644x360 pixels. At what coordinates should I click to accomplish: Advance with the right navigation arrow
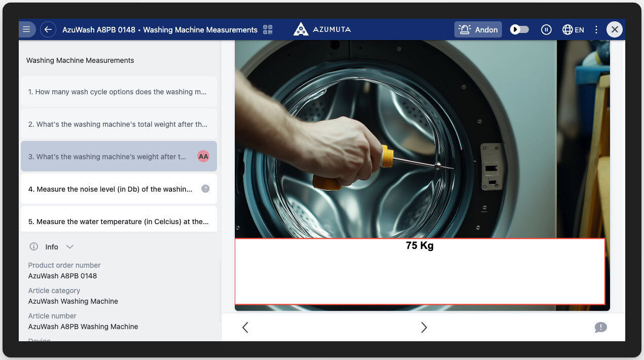[424, 328]
